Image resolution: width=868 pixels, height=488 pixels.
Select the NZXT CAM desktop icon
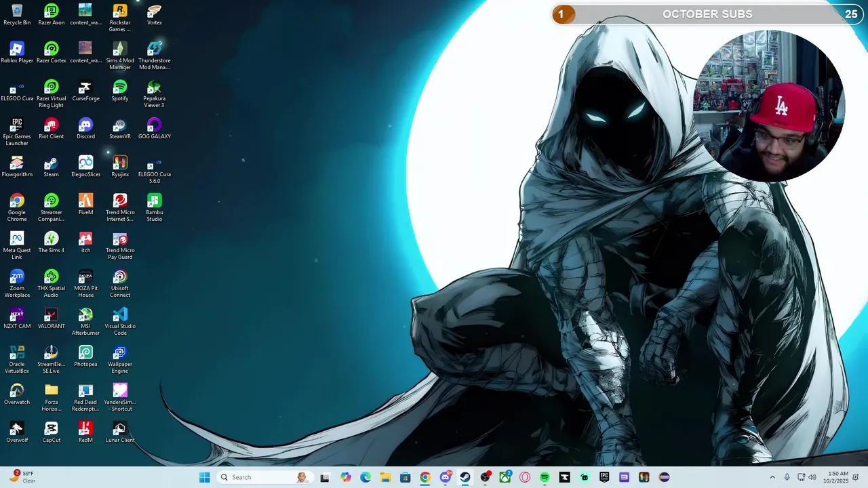coord(17,318)
